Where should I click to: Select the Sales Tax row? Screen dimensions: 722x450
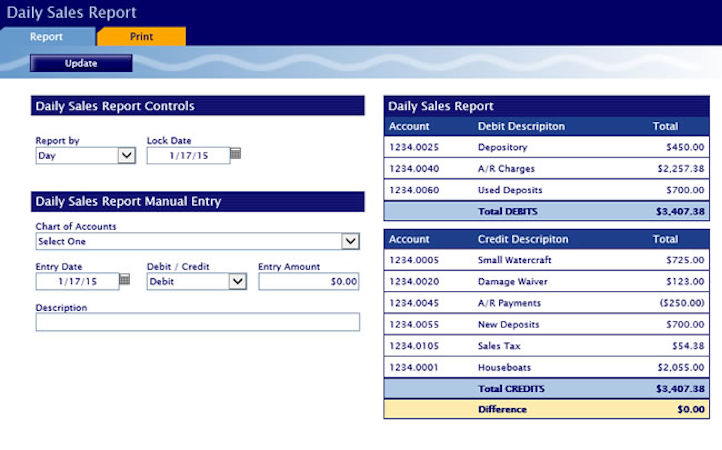click(546, 345)
